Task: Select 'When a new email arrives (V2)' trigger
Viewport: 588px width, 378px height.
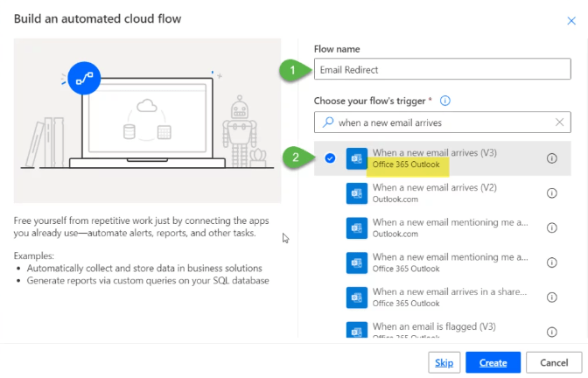Action: point(443,193)
